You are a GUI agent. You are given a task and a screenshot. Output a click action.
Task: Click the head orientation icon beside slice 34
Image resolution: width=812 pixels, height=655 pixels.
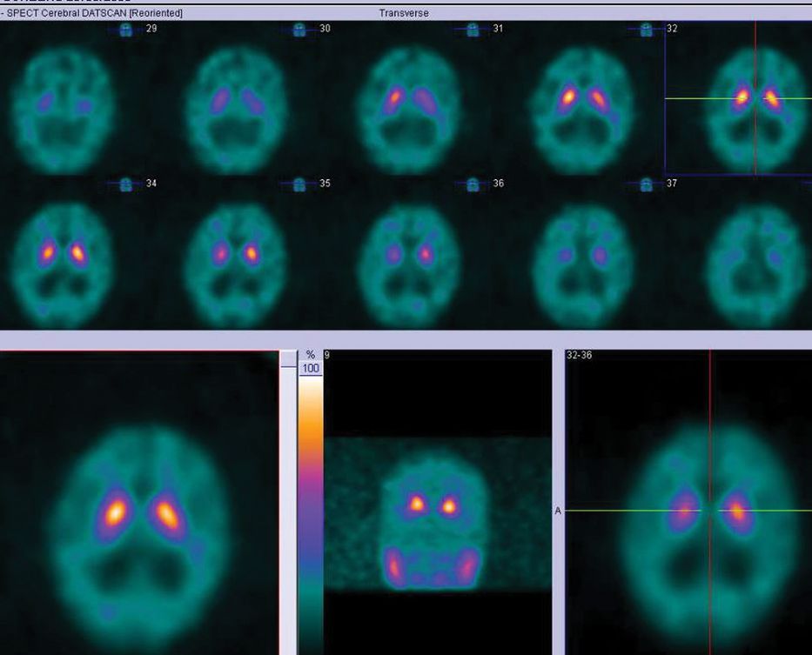[x=126, y=184]
